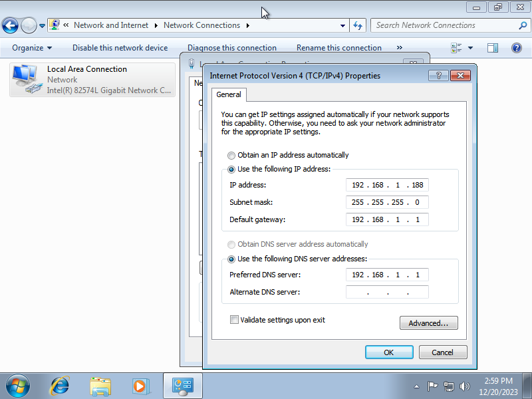Open the address bar history dropdown

343,26
